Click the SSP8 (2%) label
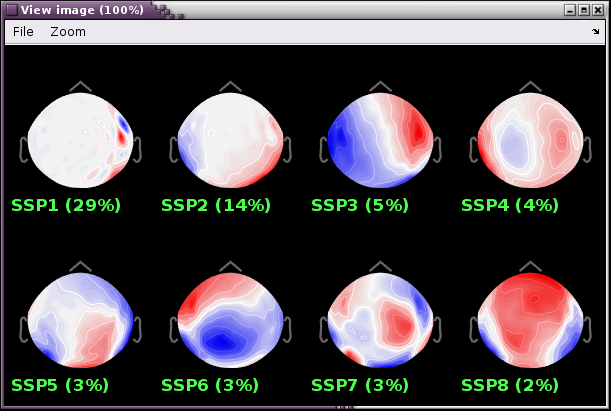611x411 pixels. (x=510, y=385)
